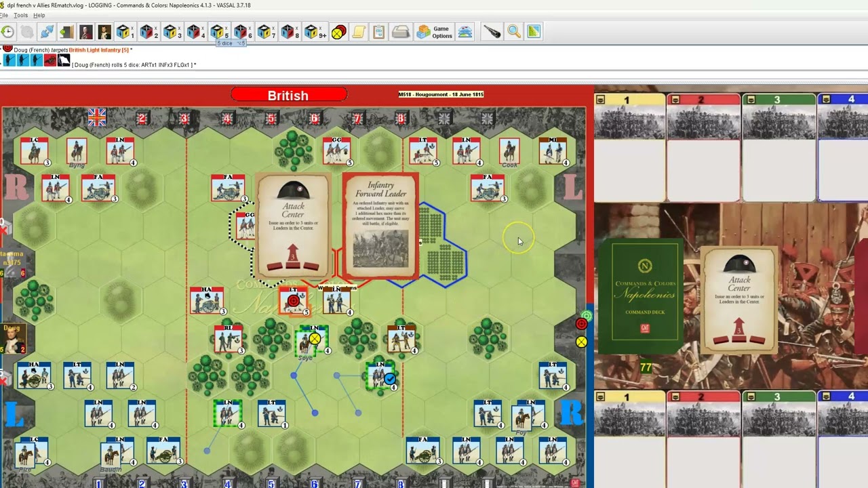Select bottom hand slot header 1

pyautogui.click(x=629, y=397)
